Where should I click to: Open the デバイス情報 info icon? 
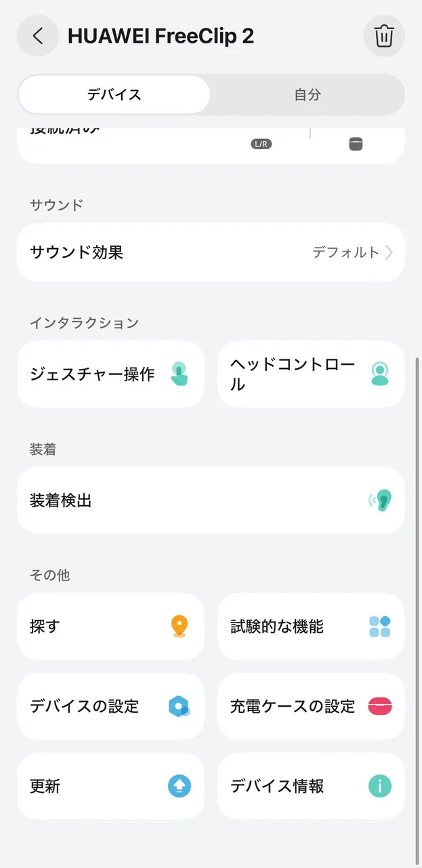tap(379, 786)
